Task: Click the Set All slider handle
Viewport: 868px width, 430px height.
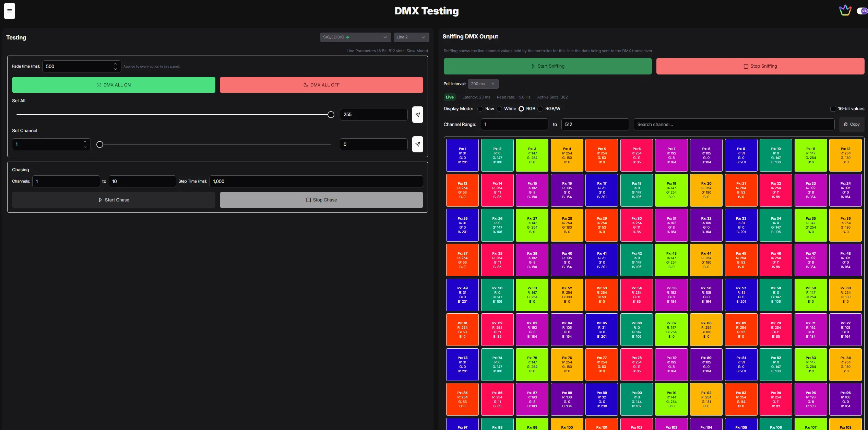Action: (x=331, y=115)
